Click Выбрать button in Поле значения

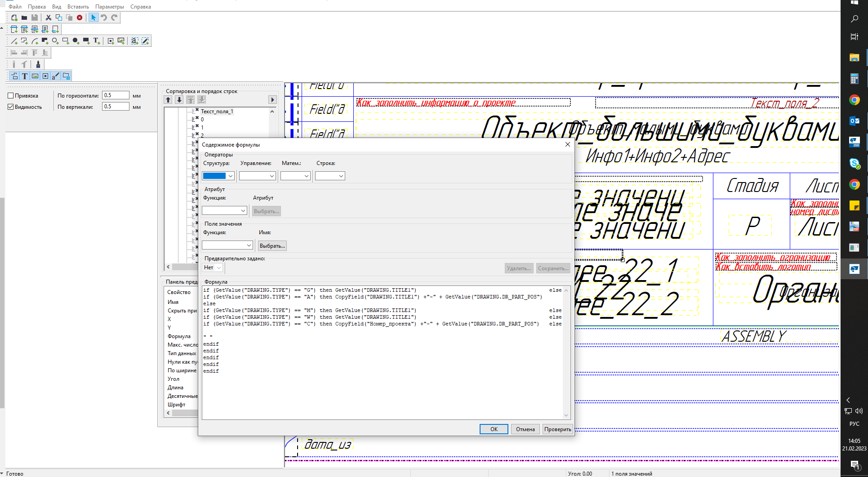click(272, 246)
